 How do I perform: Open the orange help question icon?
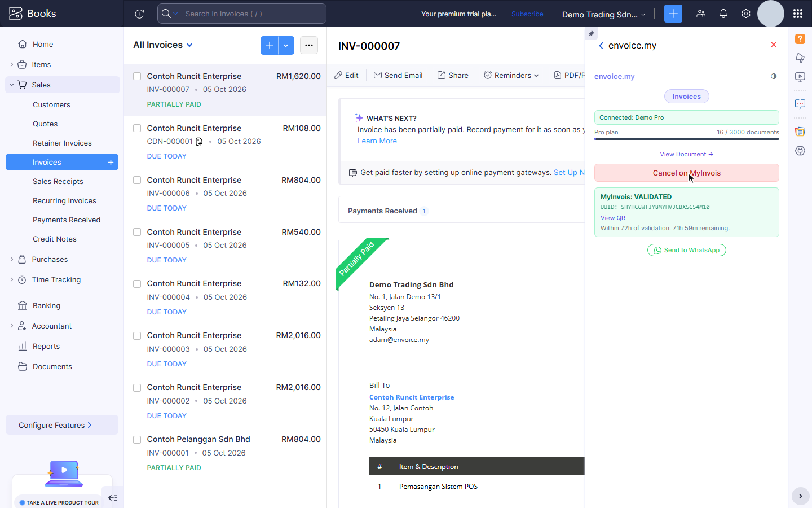[x=800, y=39]
